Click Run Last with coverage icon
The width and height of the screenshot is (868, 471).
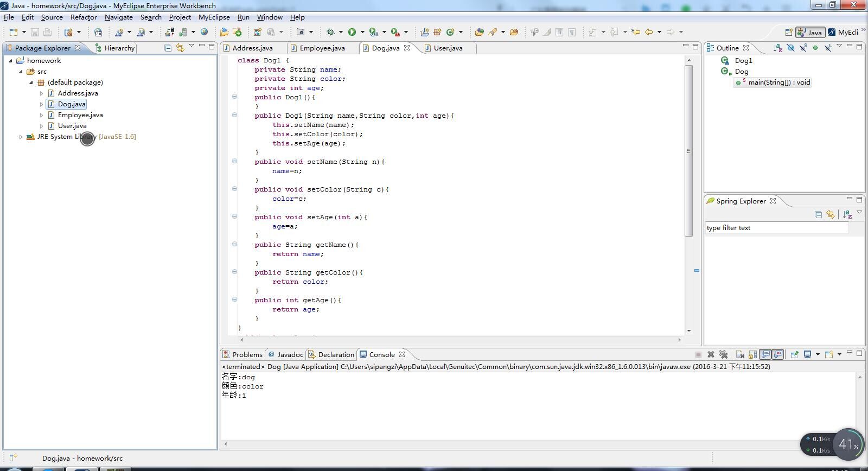(374, 32)
